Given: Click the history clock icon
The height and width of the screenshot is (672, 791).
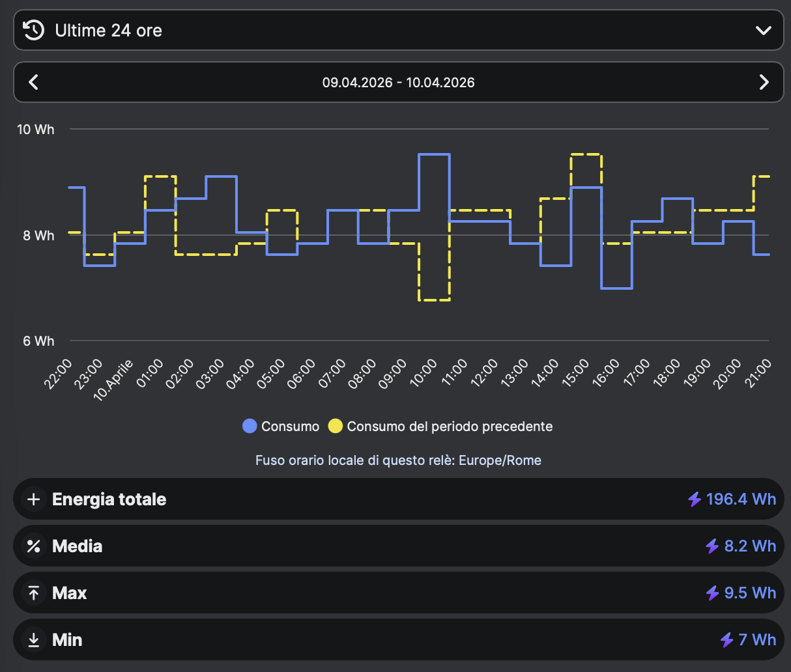Looking at the screenshot, I should pyautogui.click(x=33, y=30).
